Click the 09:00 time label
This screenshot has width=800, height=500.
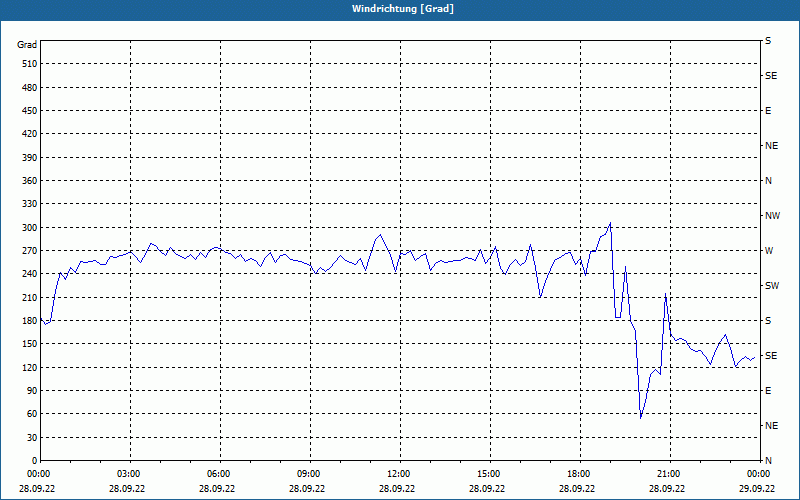[309, 474]
